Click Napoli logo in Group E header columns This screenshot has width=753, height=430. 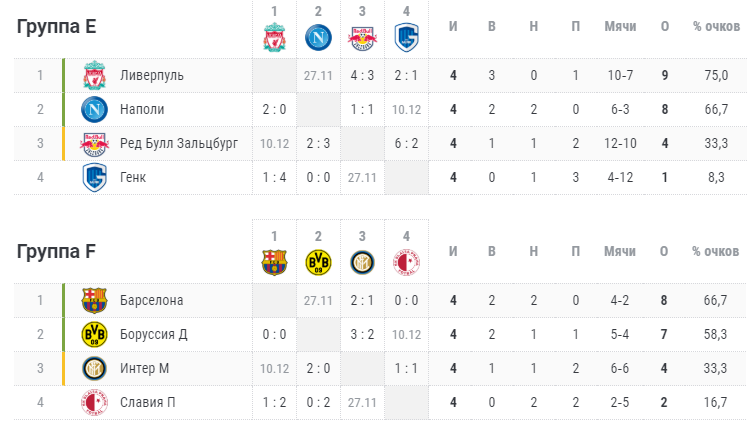click(x=318, y=37)
